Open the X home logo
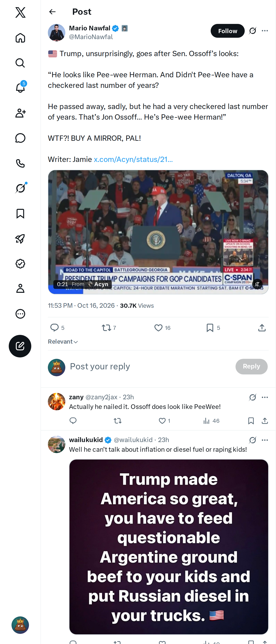Image resolution: width=276 pixels, height=644 pixels. click(x=20, y=12)
